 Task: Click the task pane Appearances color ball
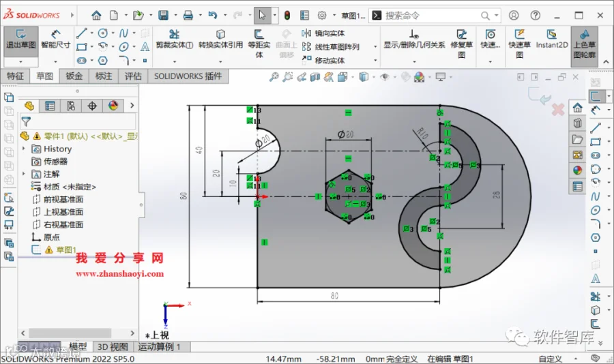point(578,170)
